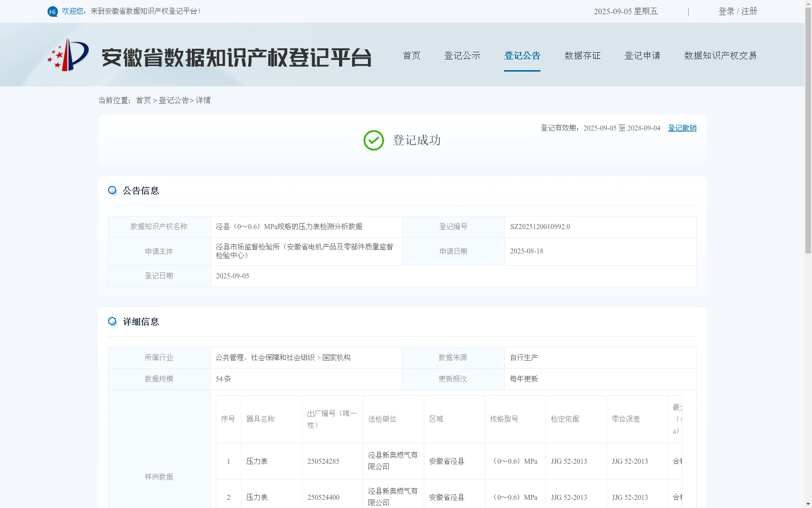Screen dimensions: 812x508
Task: Click the 登记撤销 link
Action: pyautogui.click(x=682, y=128)
